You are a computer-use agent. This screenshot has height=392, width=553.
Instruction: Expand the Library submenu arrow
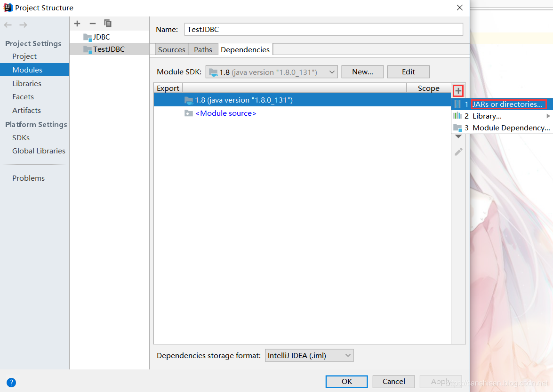(548, 116)
